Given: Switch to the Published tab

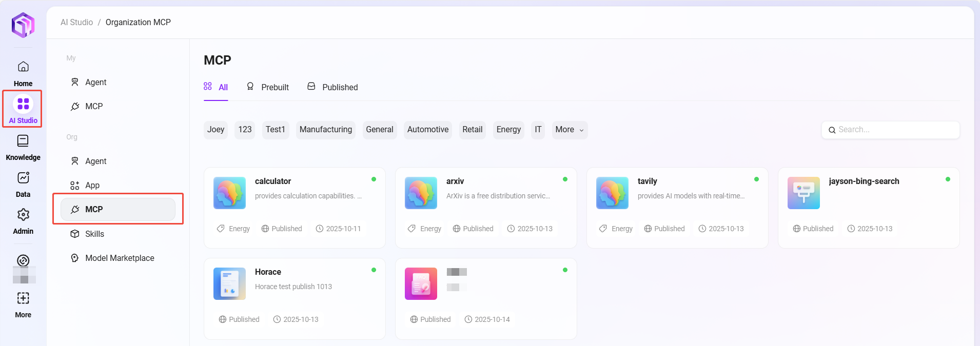Looking at the screenshot, I should point(332,87).
